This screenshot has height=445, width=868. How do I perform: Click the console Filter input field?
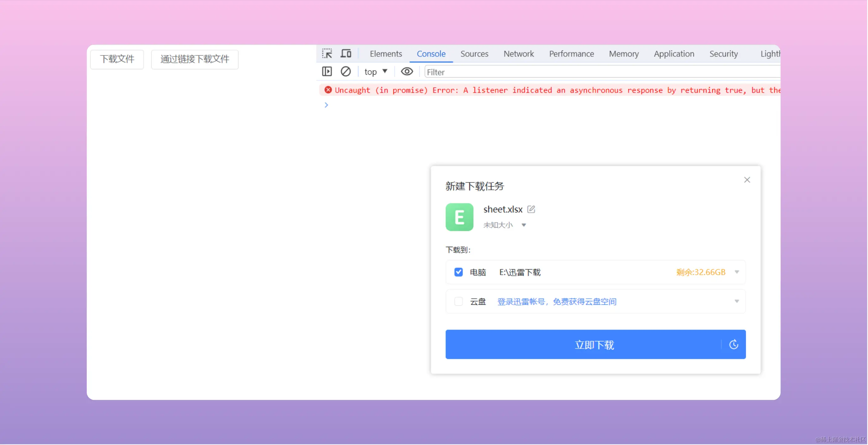click(600, 72)
